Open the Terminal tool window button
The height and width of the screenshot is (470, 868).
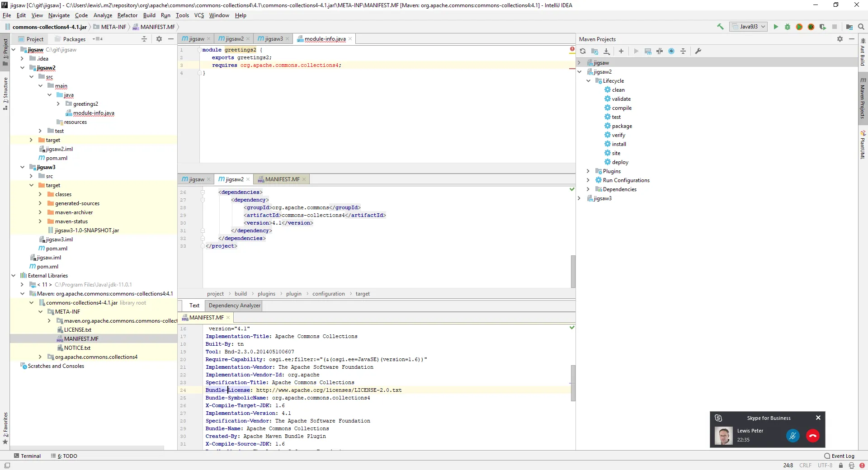click(x=27, y=456)
